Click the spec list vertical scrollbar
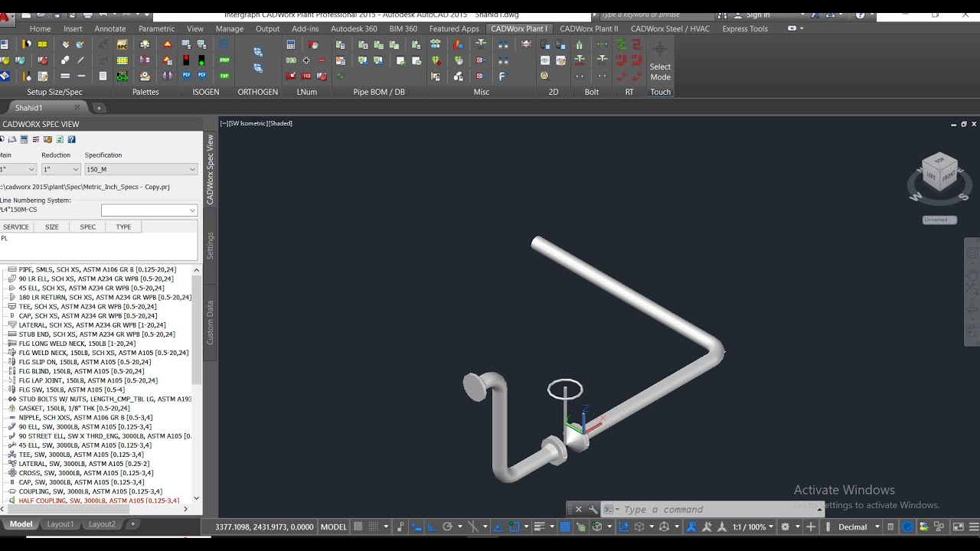The height and width of the screenshot is (551, 980). click(197, 383)
